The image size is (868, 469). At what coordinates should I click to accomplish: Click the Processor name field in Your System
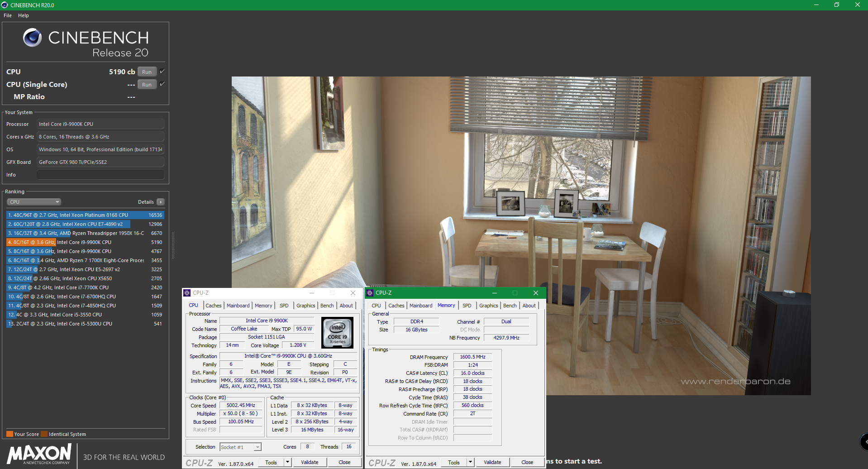(x=100, y=124)
